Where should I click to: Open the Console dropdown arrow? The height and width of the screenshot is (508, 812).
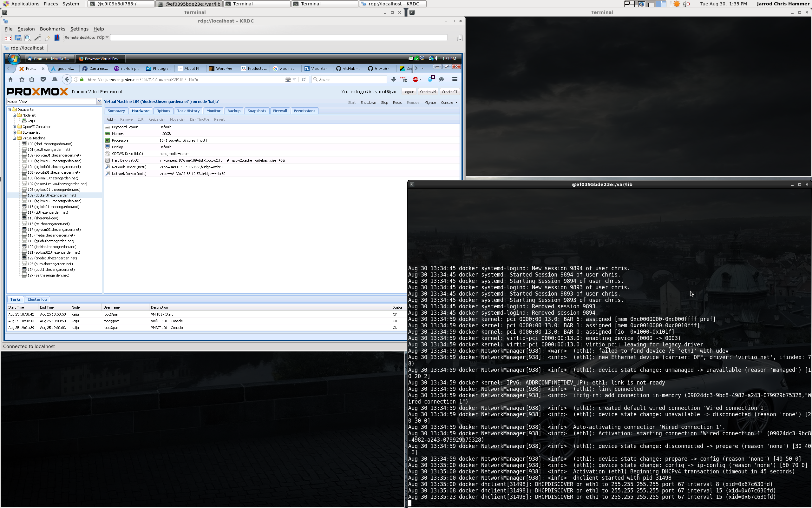[456, 103]
